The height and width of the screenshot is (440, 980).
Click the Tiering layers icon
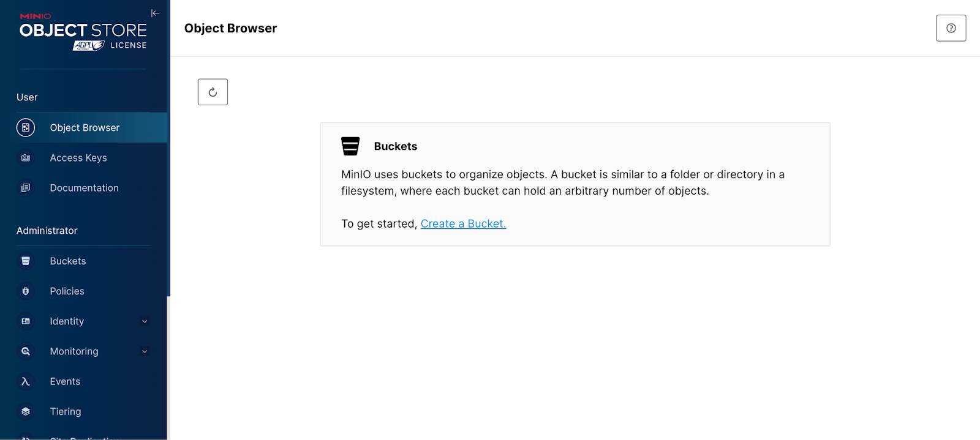pyautogui.click(x=26, y=412)
